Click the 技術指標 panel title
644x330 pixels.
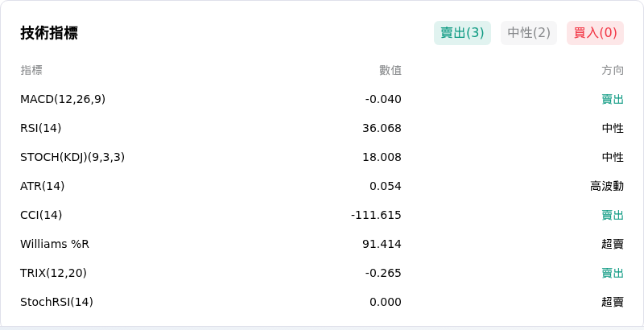click(x=49, y=33)
